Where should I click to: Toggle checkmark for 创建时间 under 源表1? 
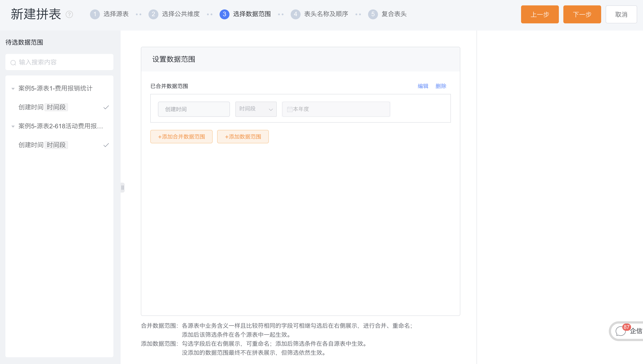tap(106, 107)
